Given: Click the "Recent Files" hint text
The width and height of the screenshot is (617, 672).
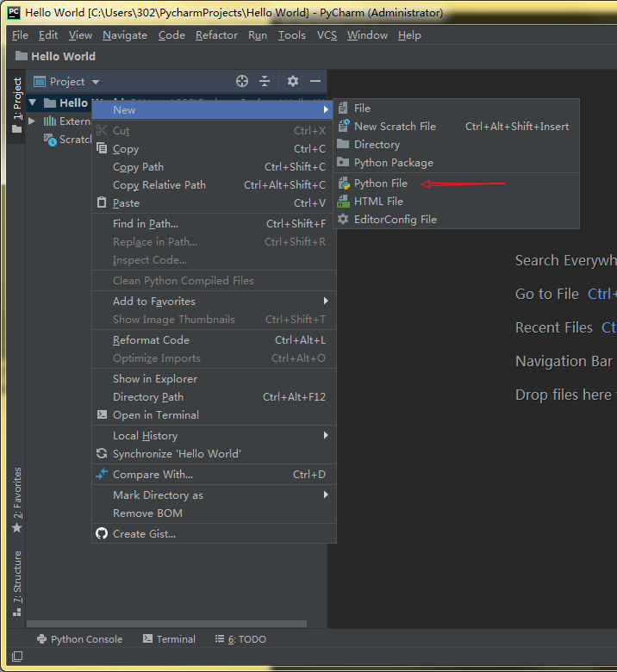Looking at the screenshot, I should click(x=553, y=327).
